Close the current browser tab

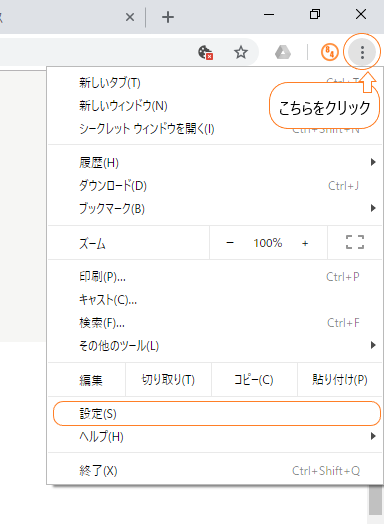[x=130, y=17]
